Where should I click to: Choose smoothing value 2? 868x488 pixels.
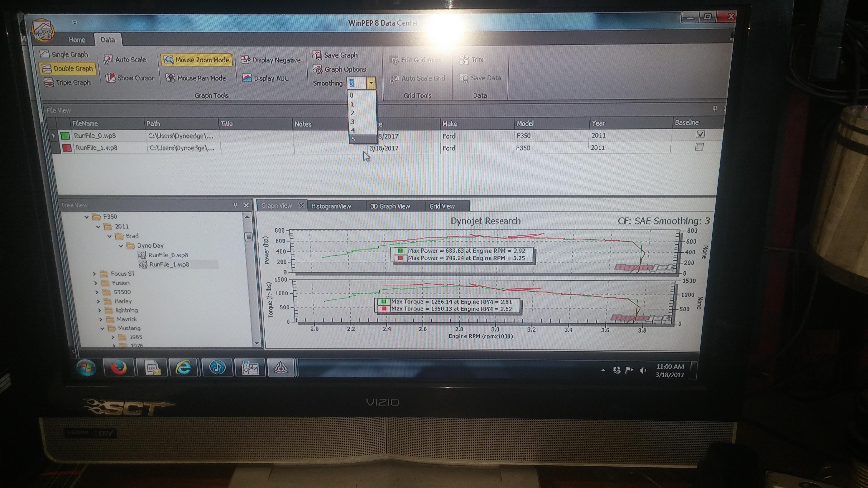(x=362, y=113)
